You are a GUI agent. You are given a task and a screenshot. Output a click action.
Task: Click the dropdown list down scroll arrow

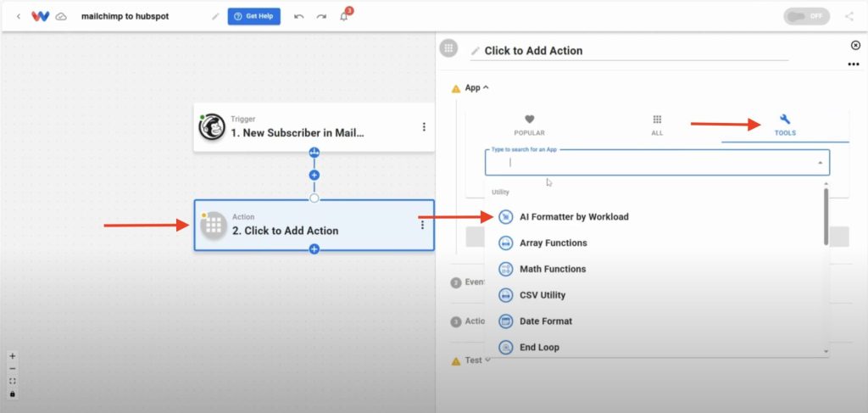[826, 352]
